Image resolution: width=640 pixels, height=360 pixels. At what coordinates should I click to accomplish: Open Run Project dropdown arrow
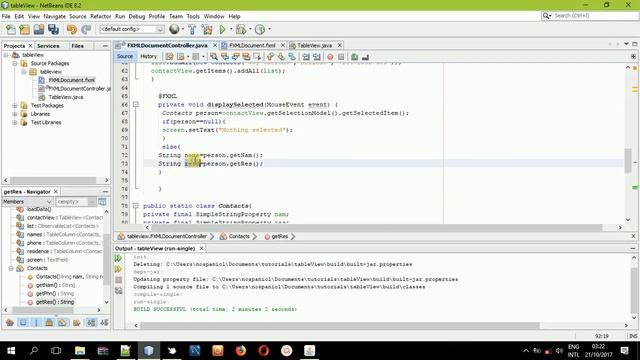tap(231, 29)
